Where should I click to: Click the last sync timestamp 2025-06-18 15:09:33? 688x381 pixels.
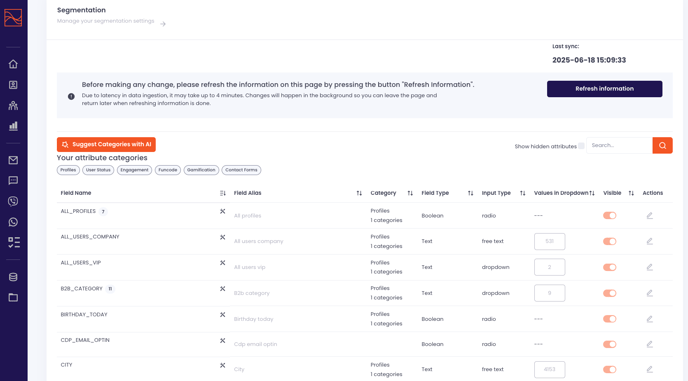589,60
